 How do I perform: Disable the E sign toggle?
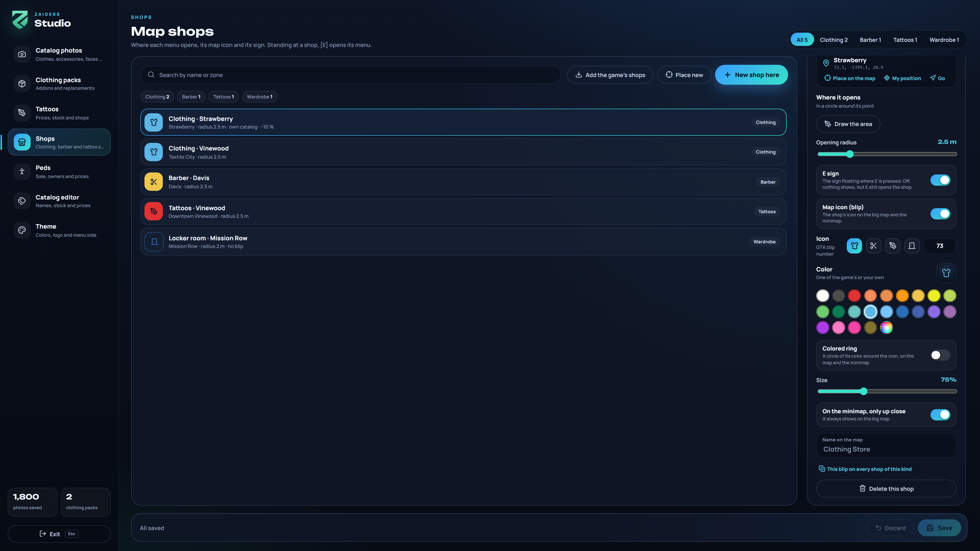pos(940,180)
